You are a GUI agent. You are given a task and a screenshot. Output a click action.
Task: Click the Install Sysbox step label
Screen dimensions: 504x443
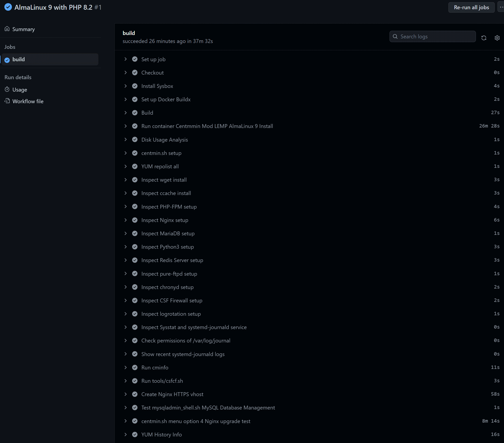[x=157, y=86]
